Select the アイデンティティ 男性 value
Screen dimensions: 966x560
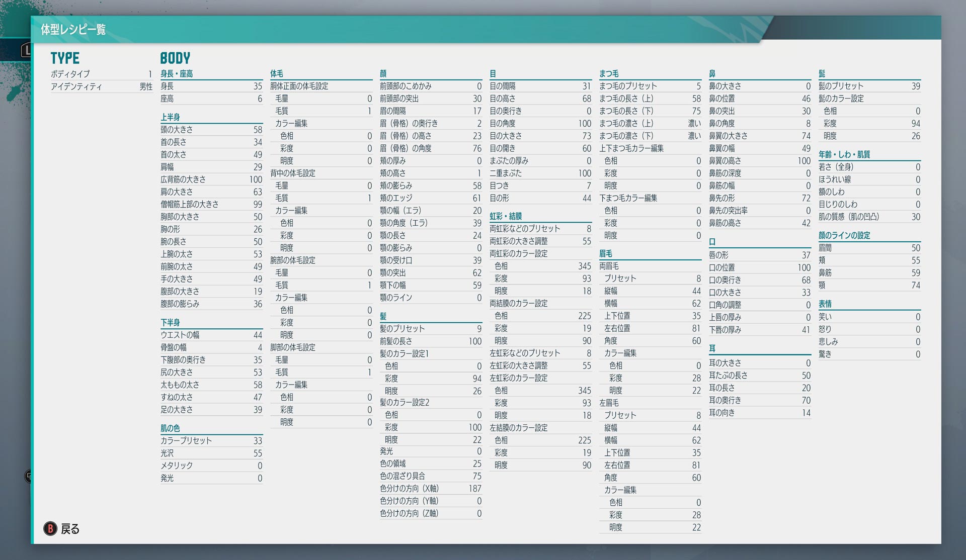(x=146, y=86)
